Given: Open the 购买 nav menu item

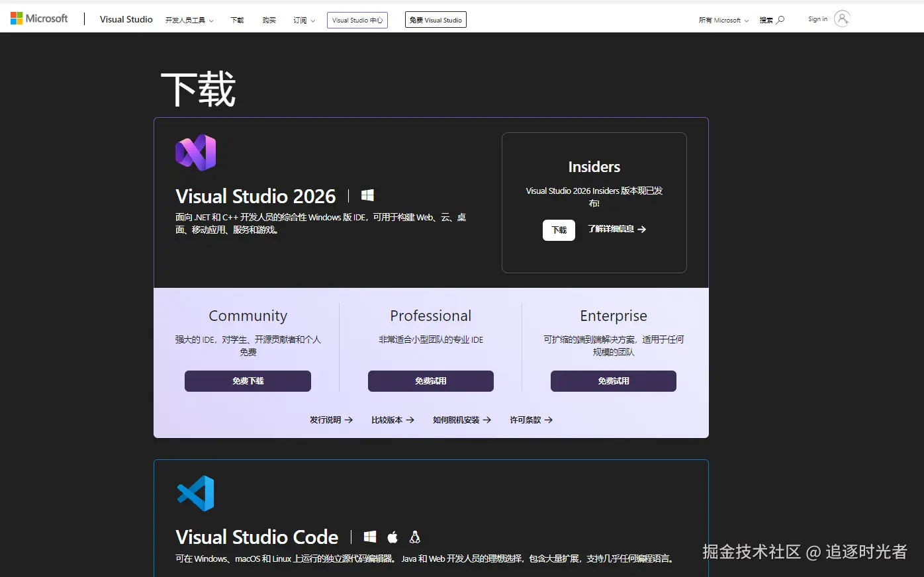Looking at the screenshot, I should point(269,21).
